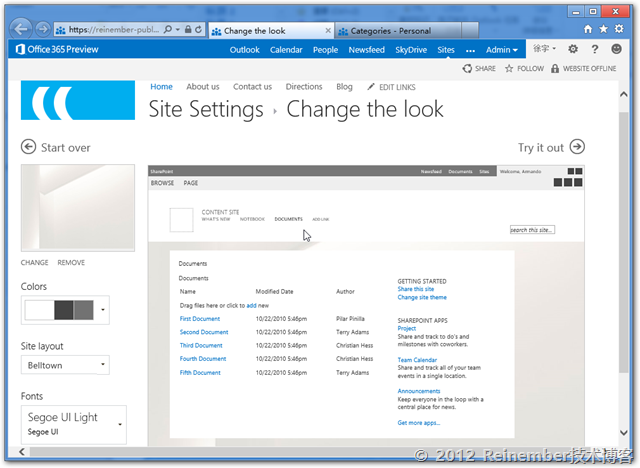Screen dimensions: 640x468
Task: Click FOLLOW star button
Action: click(x=524, y=69)
